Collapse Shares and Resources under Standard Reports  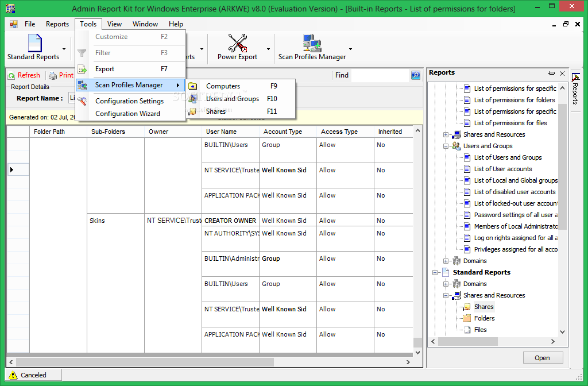[446, 296]
